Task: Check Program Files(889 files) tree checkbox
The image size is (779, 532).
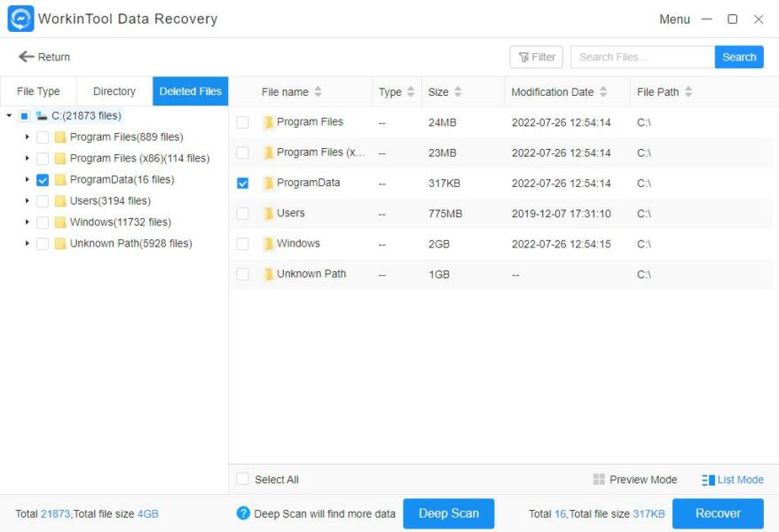Action: click(43, 137)
